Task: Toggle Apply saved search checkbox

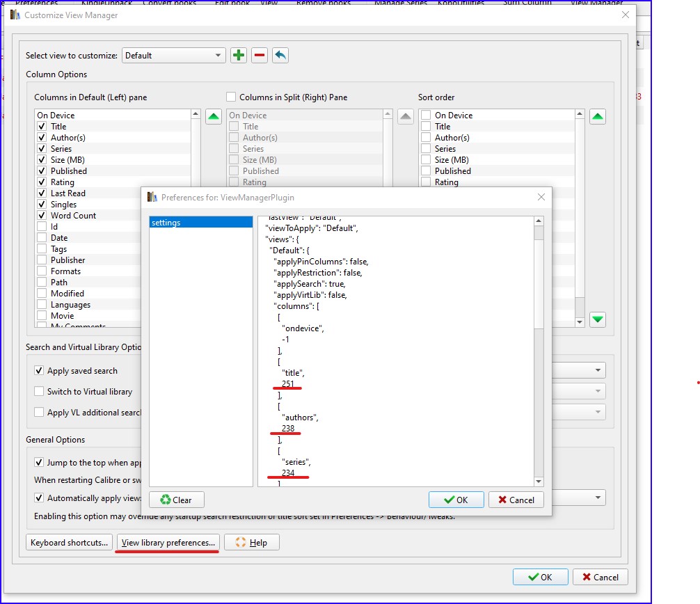Action: 39,370
